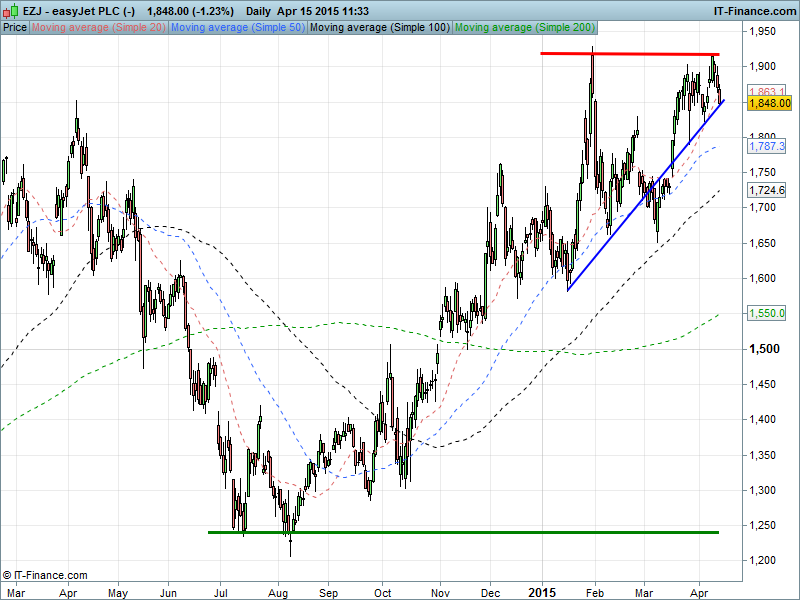This screenshot has height=600, width=800.
Task: Click the candlestick chart icon beside EZJ title
Action: (9, 8)
